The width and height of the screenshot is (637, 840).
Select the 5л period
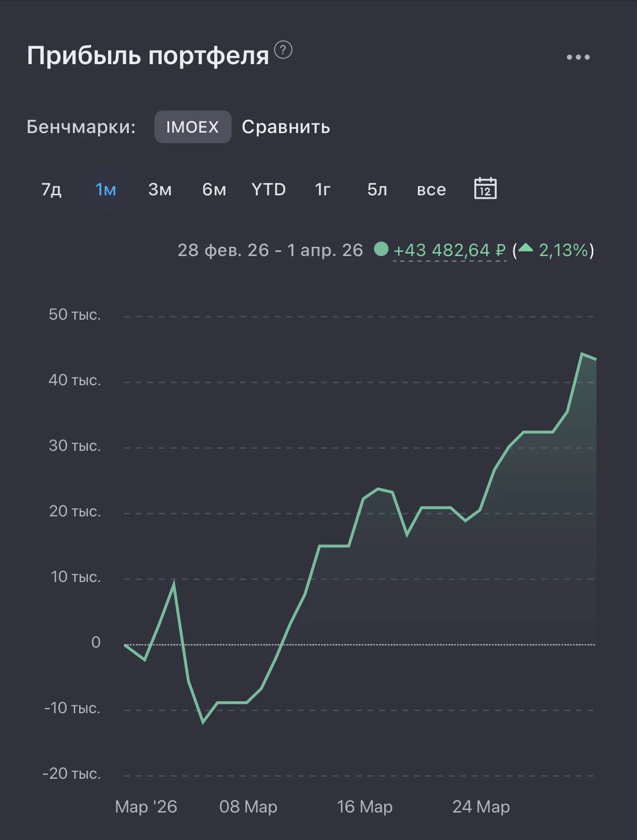(377, 190)
